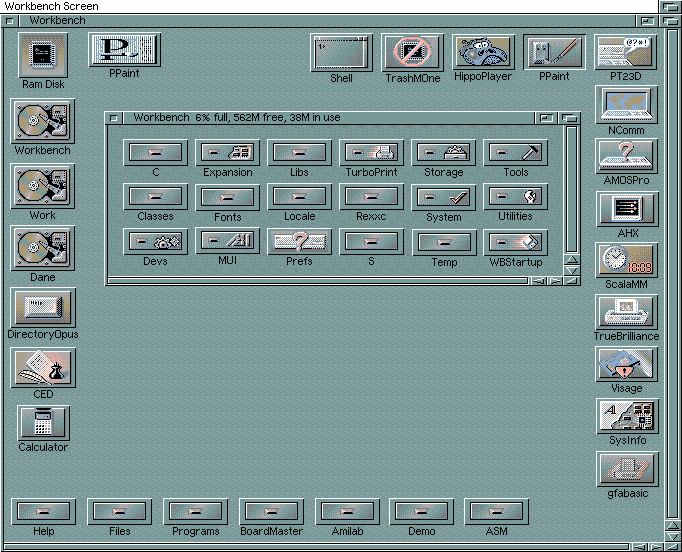Viewport: 682px width, 552px height.
Task: Open the Tools drawer
Action: click(x=515, y=153)
